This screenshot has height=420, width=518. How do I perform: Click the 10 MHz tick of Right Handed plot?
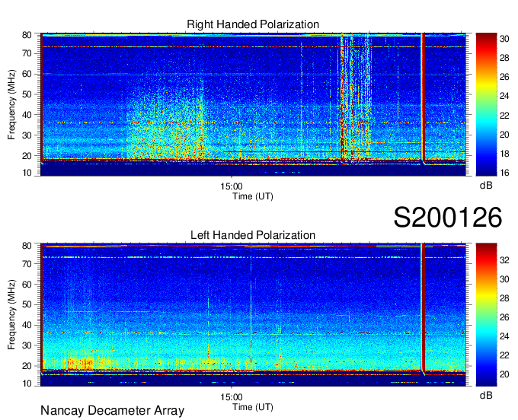27,173
